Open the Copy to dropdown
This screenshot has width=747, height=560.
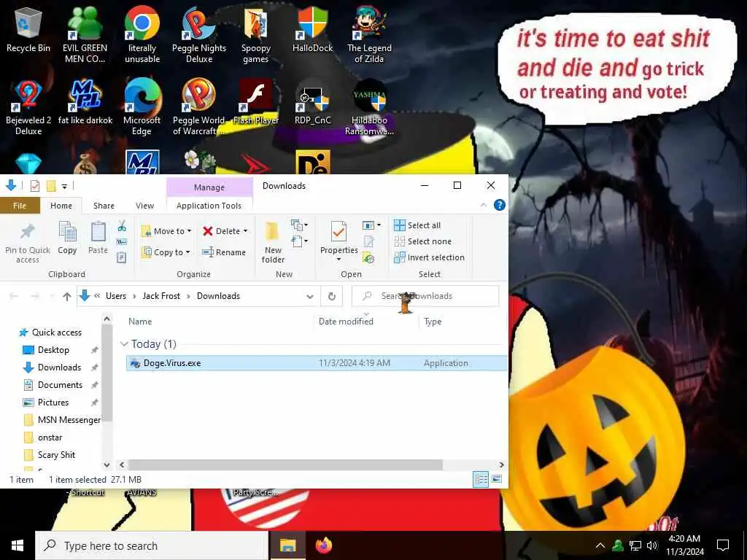tap(166, 252)
